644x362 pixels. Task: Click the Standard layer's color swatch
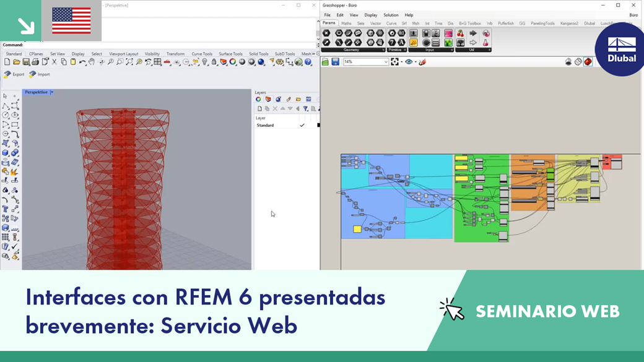coord(318,125)
